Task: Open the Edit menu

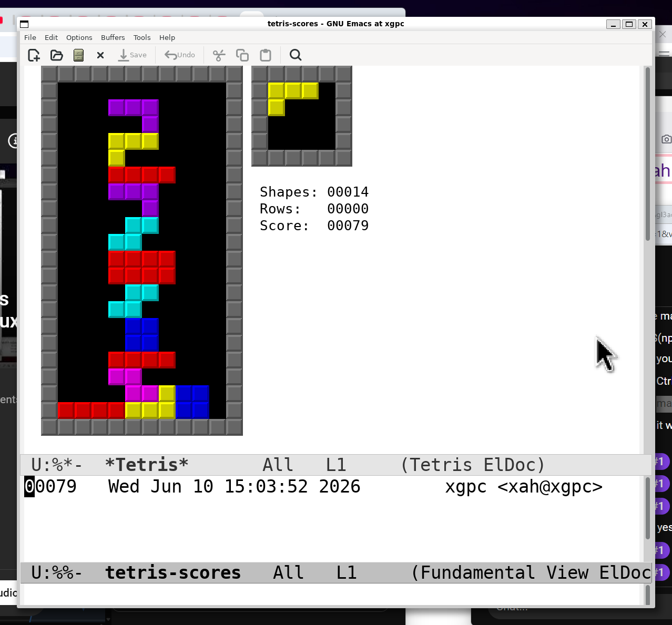Action: pyautogui.click(x=51, y=37)
